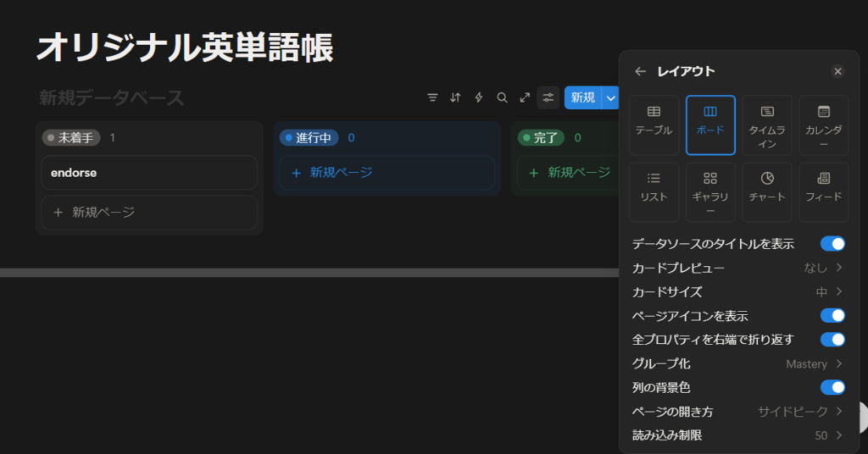Disable ページアイコンを表示 toggle
The width and height of the screenshot is (868, 454).
(x=832, y=316)
